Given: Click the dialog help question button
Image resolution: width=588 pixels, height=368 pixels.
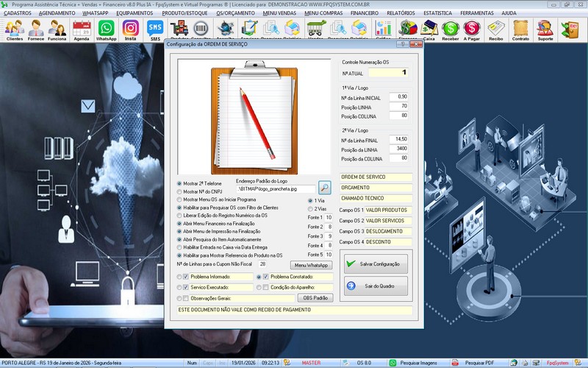Looking at the screenshot, I should pos(403,44).
